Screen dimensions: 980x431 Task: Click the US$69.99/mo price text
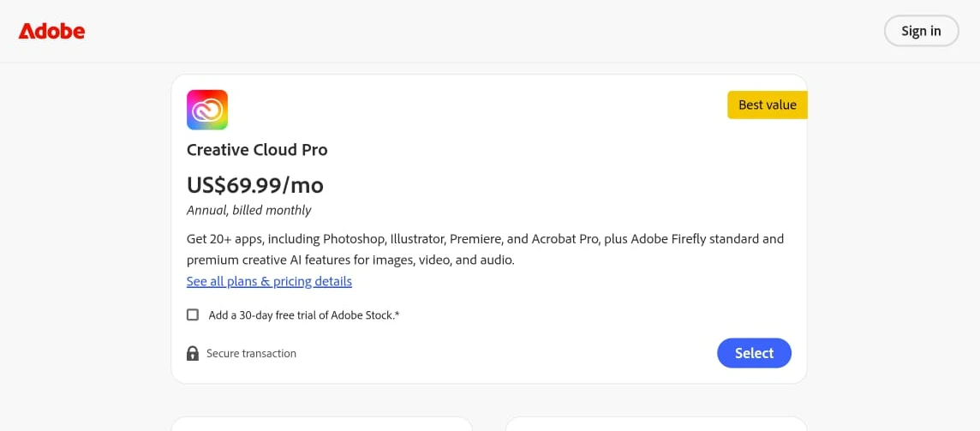click(254, 184)
